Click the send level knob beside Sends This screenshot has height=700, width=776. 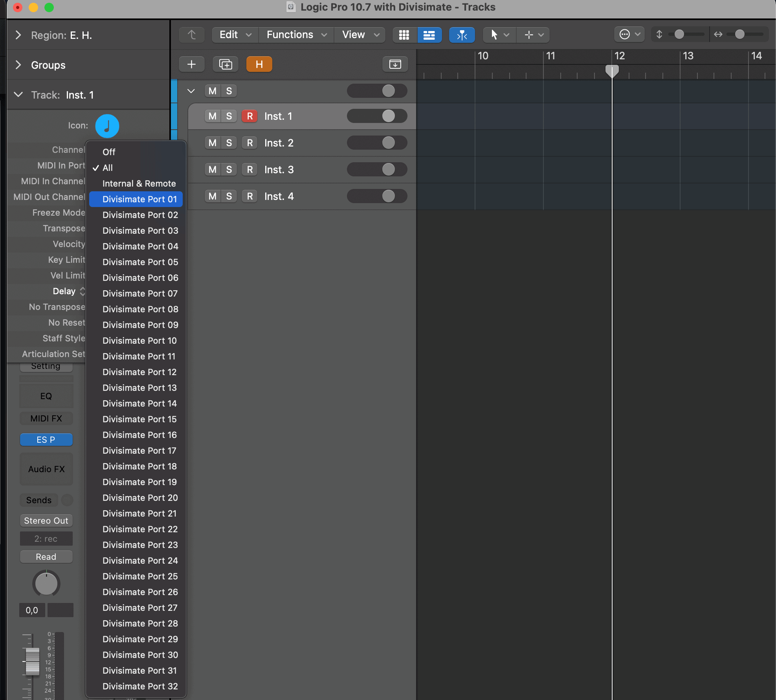67,500
